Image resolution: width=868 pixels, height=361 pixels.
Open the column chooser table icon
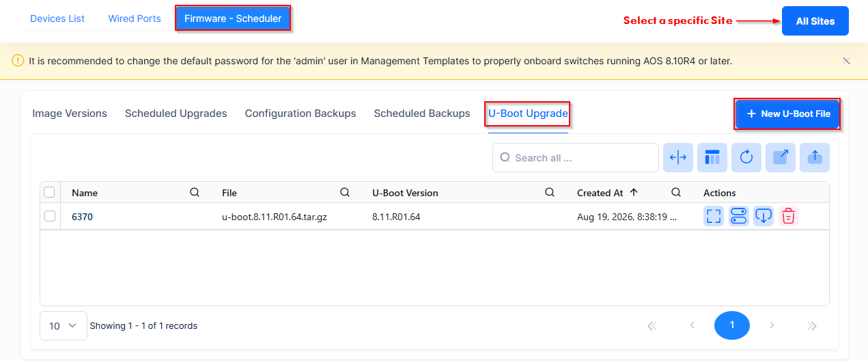[712, 157]
